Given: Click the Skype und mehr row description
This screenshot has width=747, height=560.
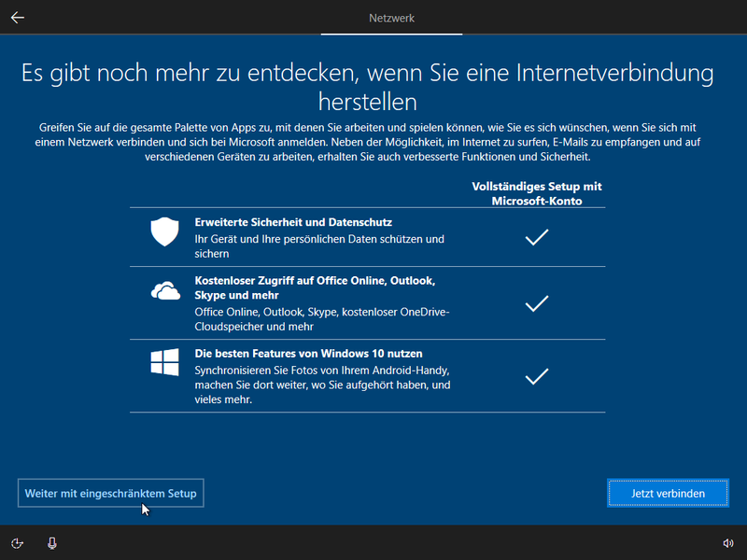Looking at the screenshot, I should click(325, 316).
